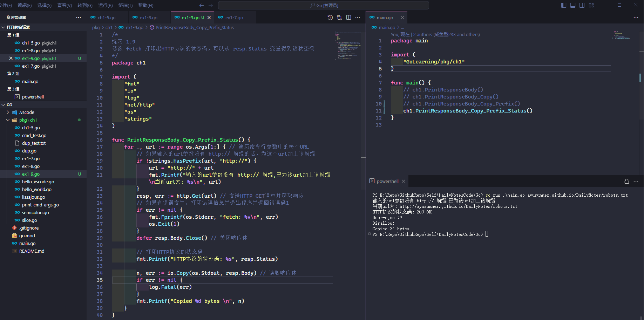Screen dimensions: 644x320
Task: Click the git blame authors CodeLens in main.go
Action: point(435,34)
